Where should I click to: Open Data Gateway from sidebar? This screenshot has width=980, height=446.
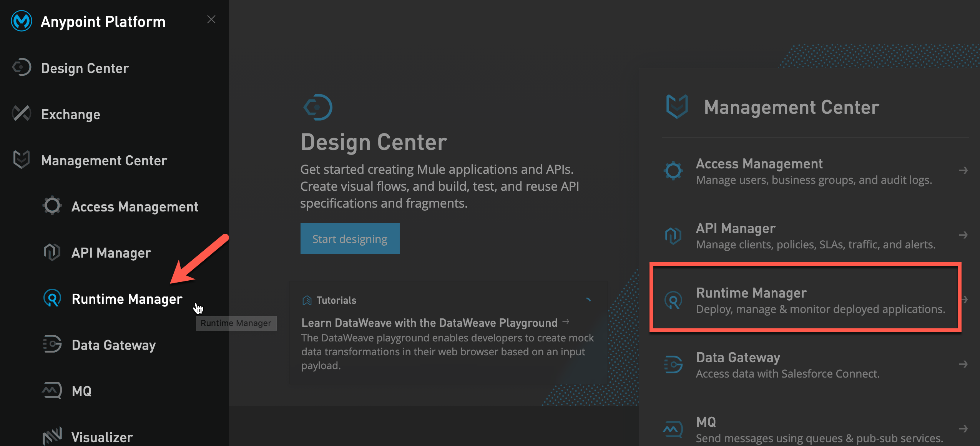pyautogui.click(x=114, y=345)
